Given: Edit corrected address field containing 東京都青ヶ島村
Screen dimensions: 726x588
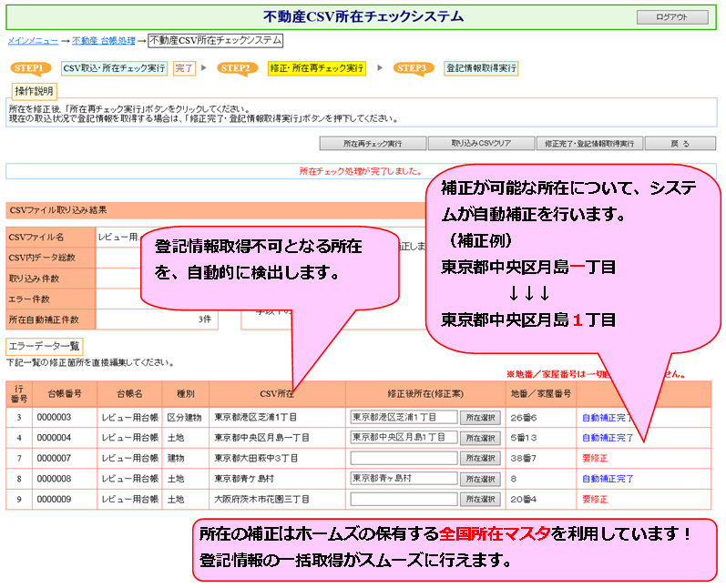Looking at the screenshot, I should click(404, 479).
